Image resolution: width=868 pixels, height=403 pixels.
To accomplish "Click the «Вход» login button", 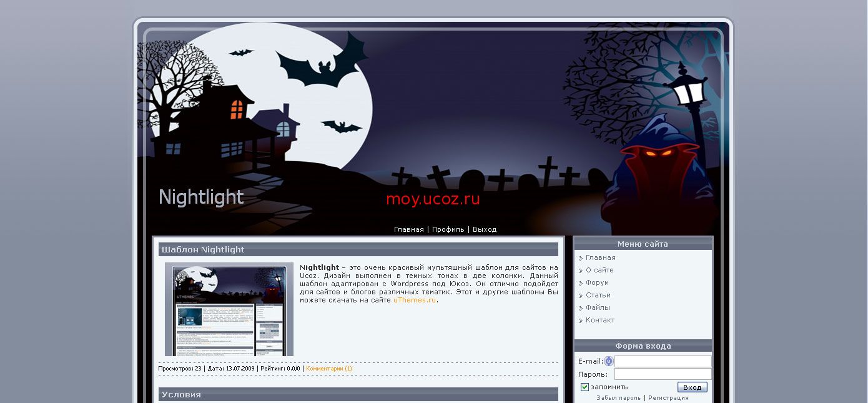I will (x=693, y=387).
